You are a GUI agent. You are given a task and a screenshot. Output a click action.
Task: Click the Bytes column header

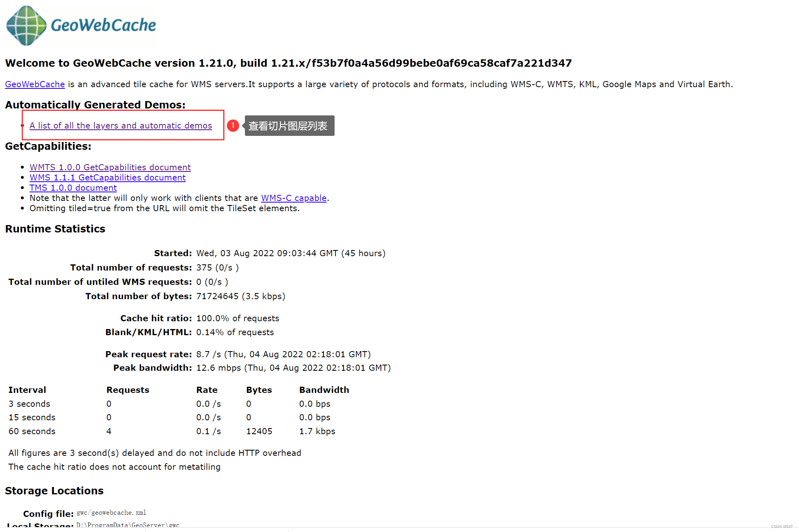pos(259,390)
